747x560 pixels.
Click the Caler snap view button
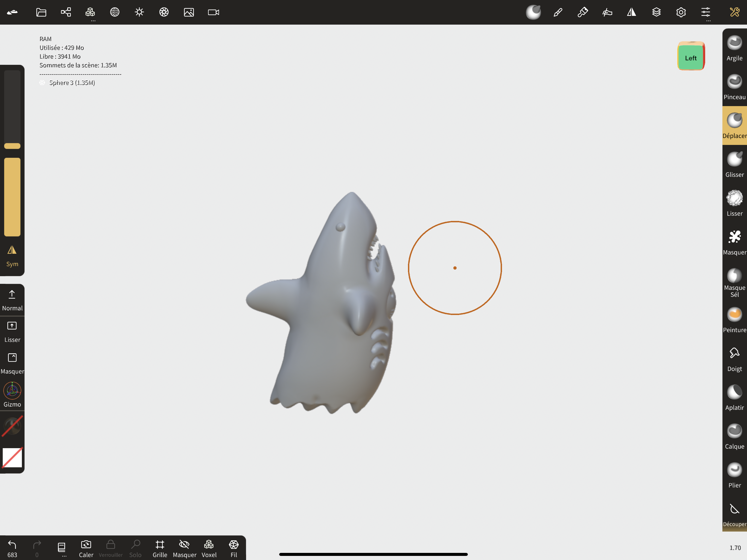pos(86,548)
